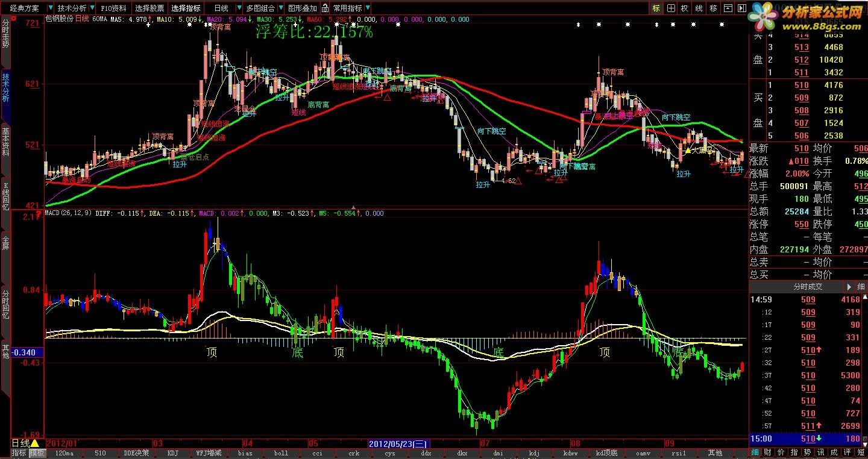Open the 多图组合 dropdown arrow

(280, 8)
